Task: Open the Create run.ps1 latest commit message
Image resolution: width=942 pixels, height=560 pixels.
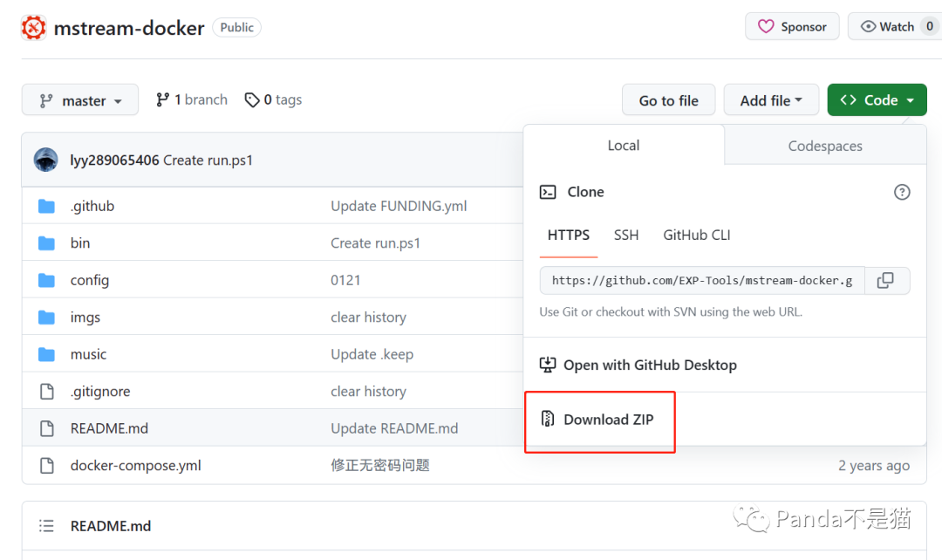Action: coord(208,160)
